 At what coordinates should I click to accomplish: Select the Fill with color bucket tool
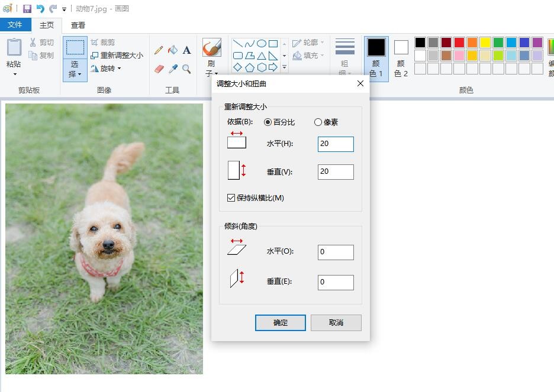click(173, 50)
